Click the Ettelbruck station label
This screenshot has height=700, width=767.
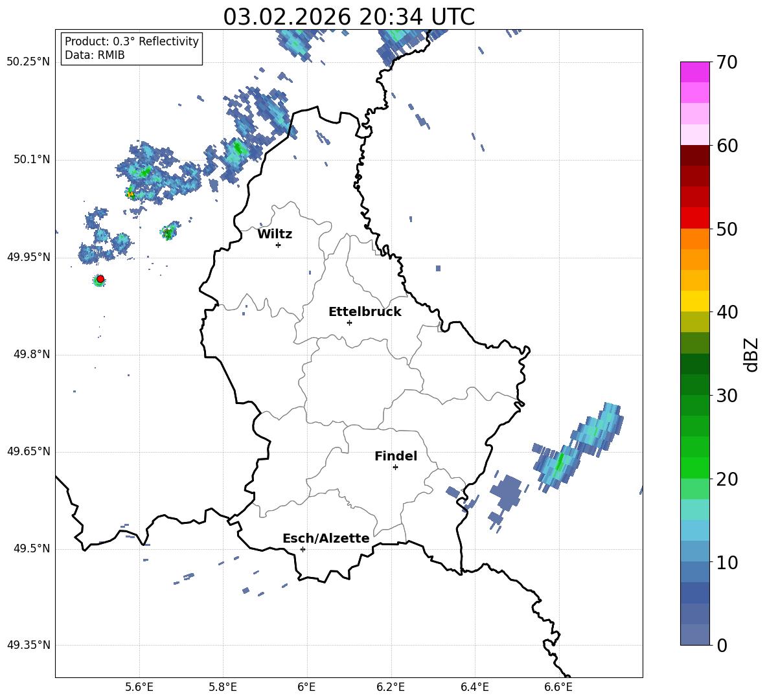[x=365, y=312]
